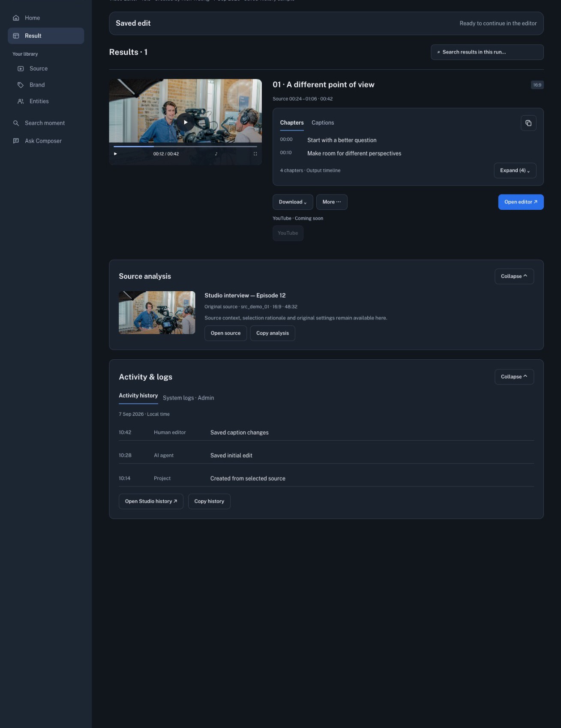
Task: Click the Open editor button
Action: [x=521, y=202]
